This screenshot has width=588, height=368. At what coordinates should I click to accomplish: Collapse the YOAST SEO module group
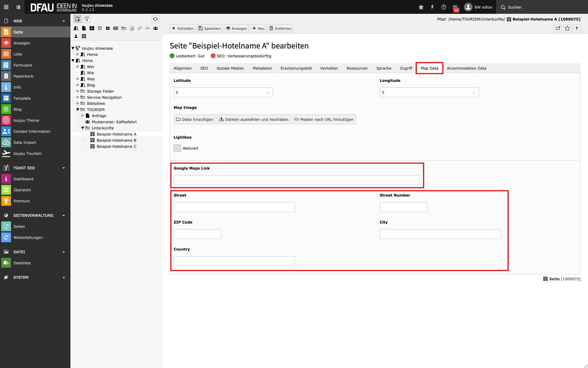[x=64, y=168]
